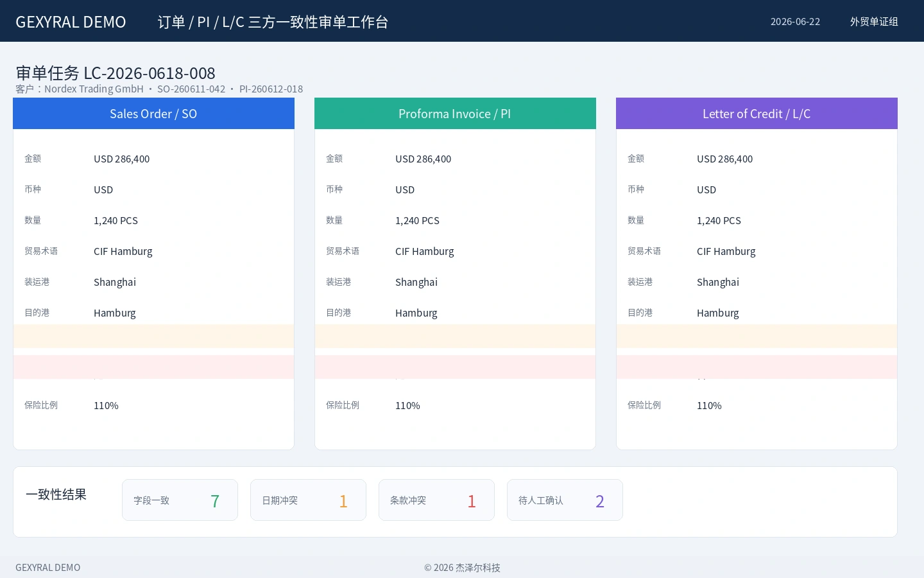Click the L/C quantity 1,240 PCS

(x=719, y=220)
